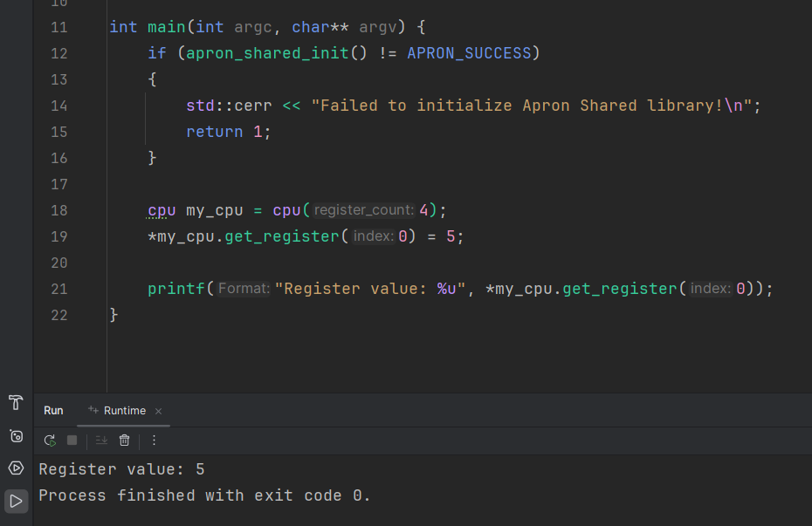
Task: Open the Python Packages sidebar icon
Action: pyautogui.click(x=16, y=435)
